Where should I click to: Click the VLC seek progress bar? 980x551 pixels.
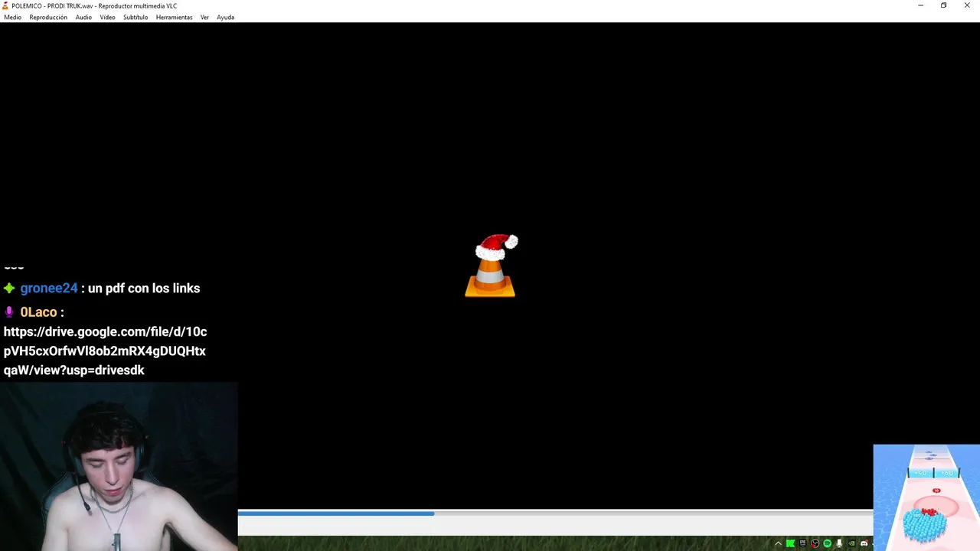(x=555, y=514)
